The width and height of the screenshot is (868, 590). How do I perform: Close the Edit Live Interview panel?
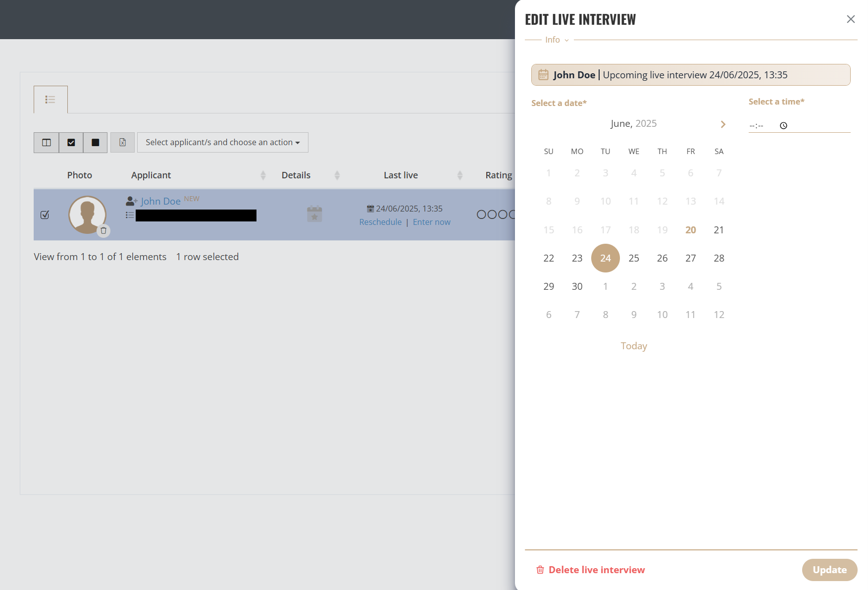tap(851, 19)
